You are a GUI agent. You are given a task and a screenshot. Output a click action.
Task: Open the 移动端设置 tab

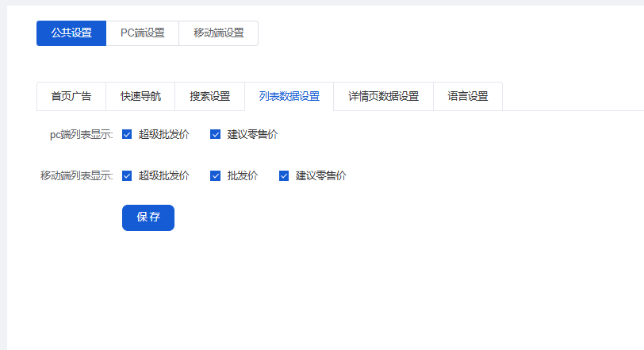218,33
